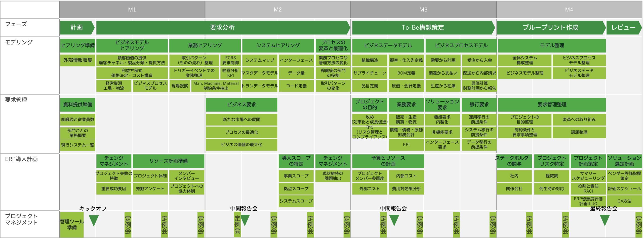This screenshot has height=239, width=644.
Task: Select the M2 month column header
Action: pyautogui.click(x=278, y=10)
